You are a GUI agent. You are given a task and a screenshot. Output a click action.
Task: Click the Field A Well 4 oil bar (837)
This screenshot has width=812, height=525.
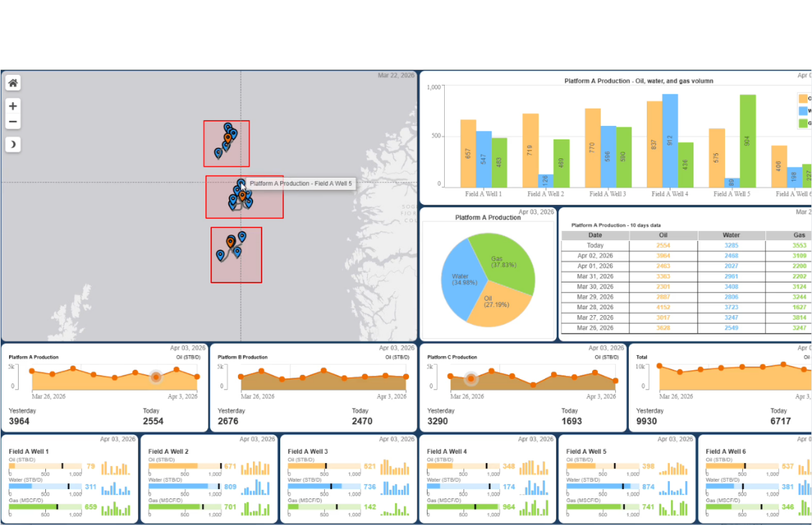point(655,144)
